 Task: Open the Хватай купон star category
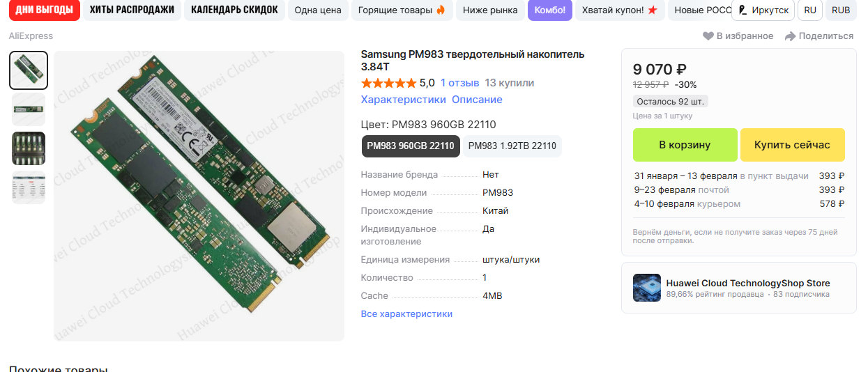click(620, 10)
